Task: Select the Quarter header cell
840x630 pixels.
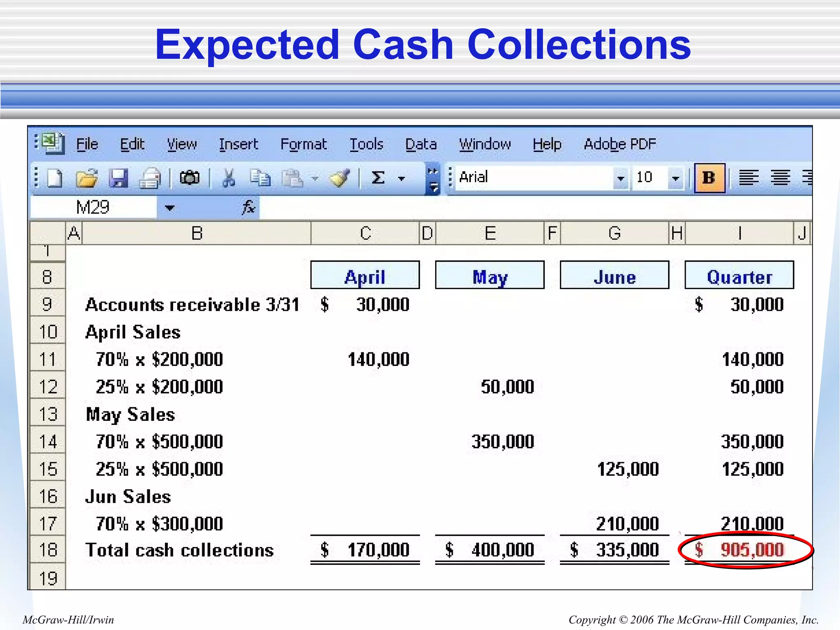Action: click(x=739, y=276)
